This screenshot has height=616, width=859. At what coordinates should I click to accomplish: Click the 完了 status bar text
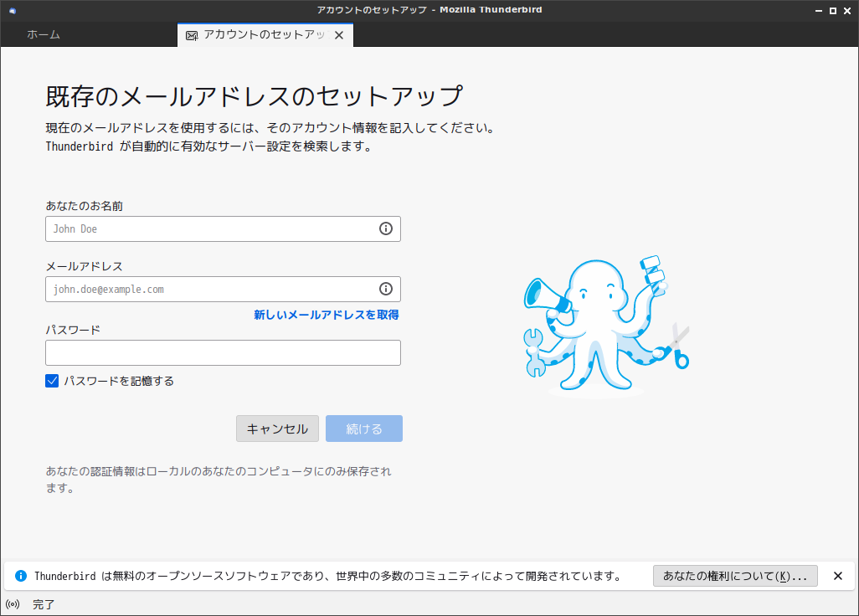click(x=44, y=604)
